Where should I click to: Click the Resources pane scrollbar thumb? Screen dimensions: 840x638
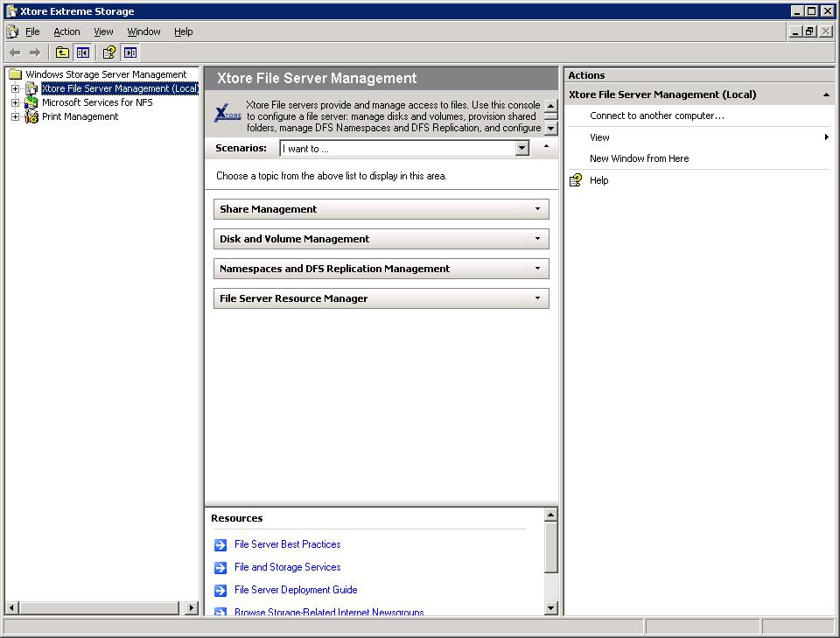coord(550,547)
